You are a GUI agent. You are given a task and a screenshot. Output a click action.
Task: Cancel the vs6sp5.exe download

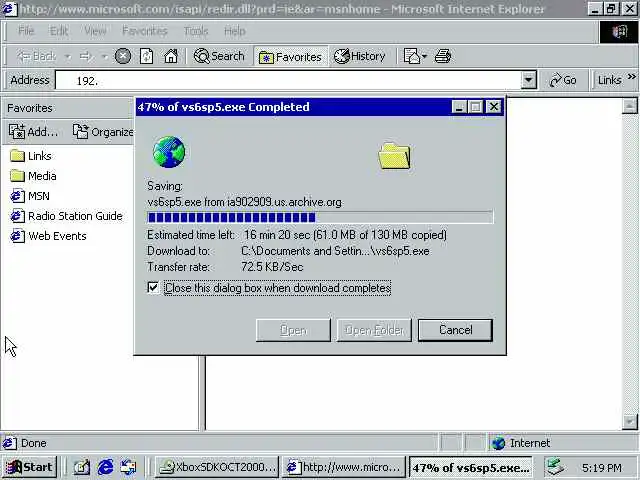point(455,330)
